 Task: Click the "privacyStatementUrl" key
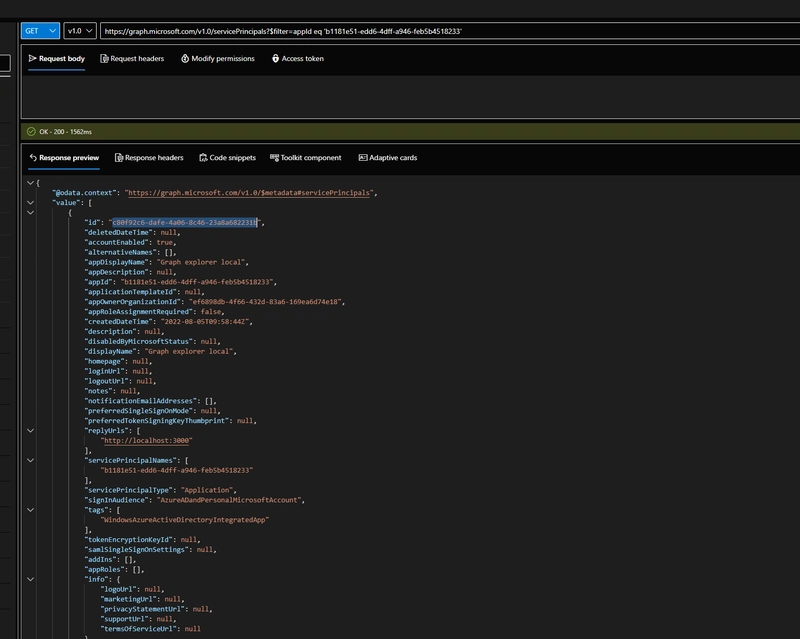tap(142, 609)
